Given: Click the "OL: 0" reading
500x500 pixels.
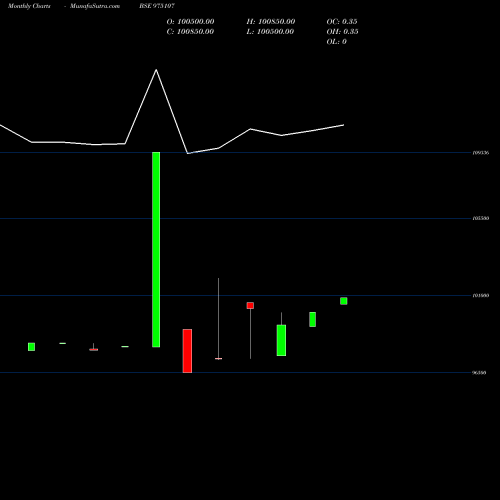Looking at the screenshot, I should click(x=336, y=42).
